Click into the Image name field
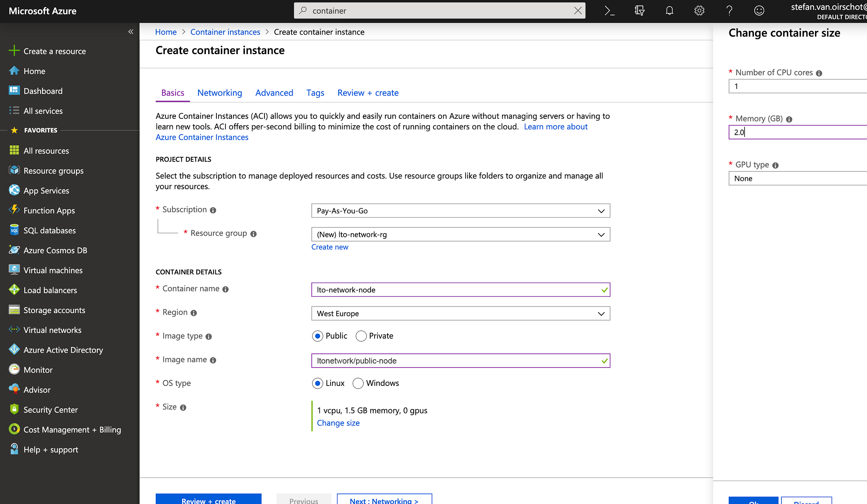Viewport: 867px width, 504px height. pos(461,361)
